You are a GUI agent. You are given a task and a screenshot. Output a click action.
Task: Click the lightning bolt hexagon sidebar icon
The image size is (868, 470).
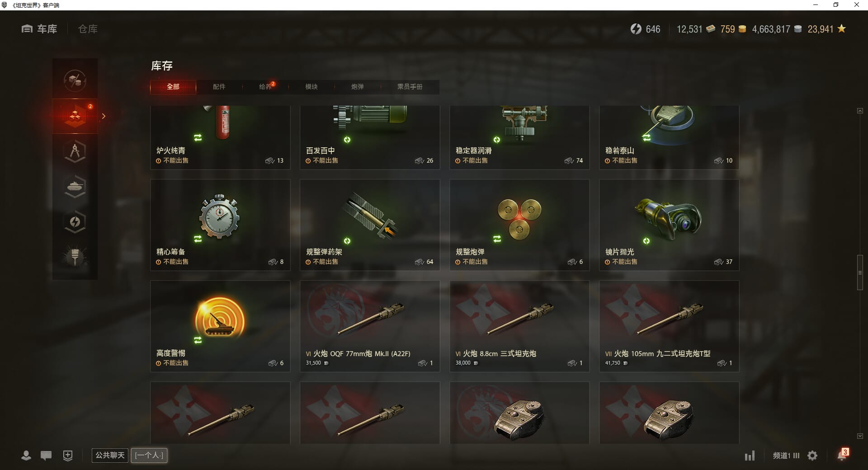tap(75, 222)
